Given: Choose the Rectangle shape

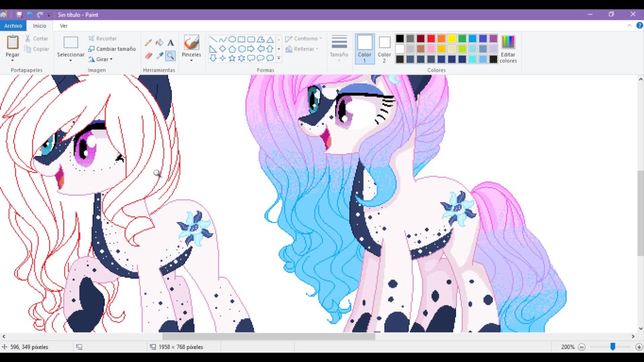Looking at the screenshot, I should coord(242,39).
